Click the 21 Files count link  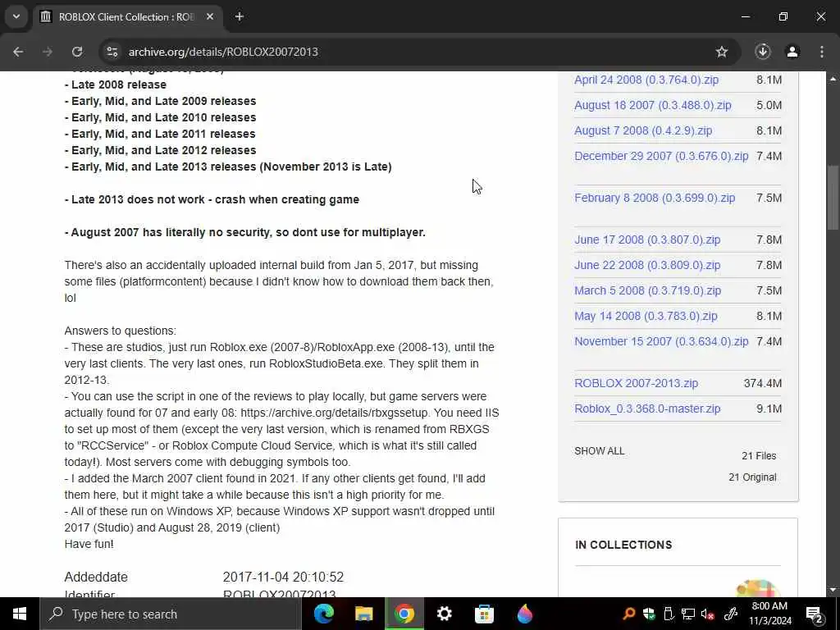click(x=759, y=456)
